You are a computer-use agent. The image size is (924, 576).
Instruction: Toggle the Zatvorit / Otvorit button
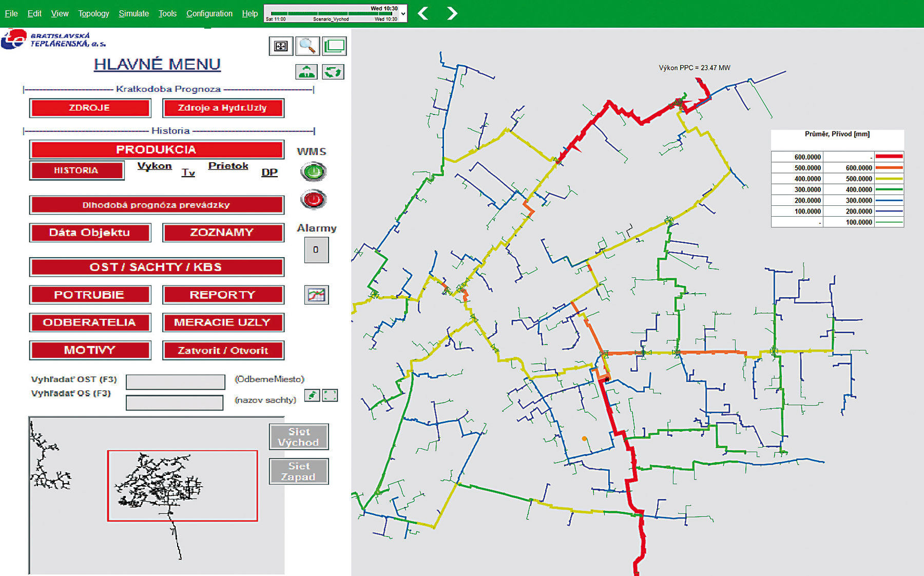click(223, 350)
